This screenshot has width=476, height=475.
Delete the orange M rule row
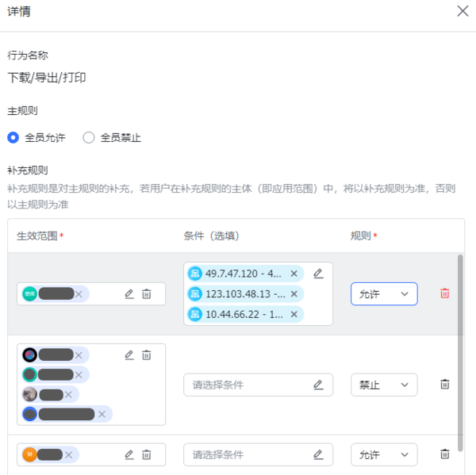point(445,454)
